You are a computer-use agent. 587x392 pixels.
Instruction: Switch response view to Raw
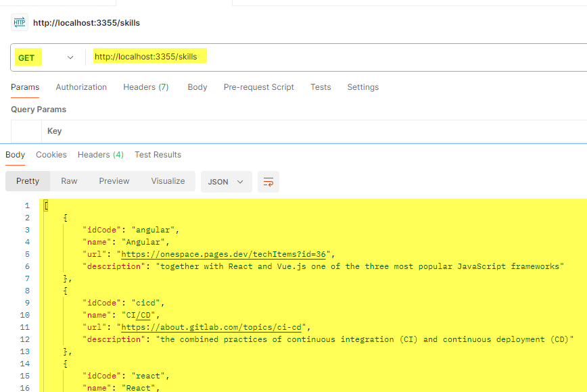click(69, 181)
